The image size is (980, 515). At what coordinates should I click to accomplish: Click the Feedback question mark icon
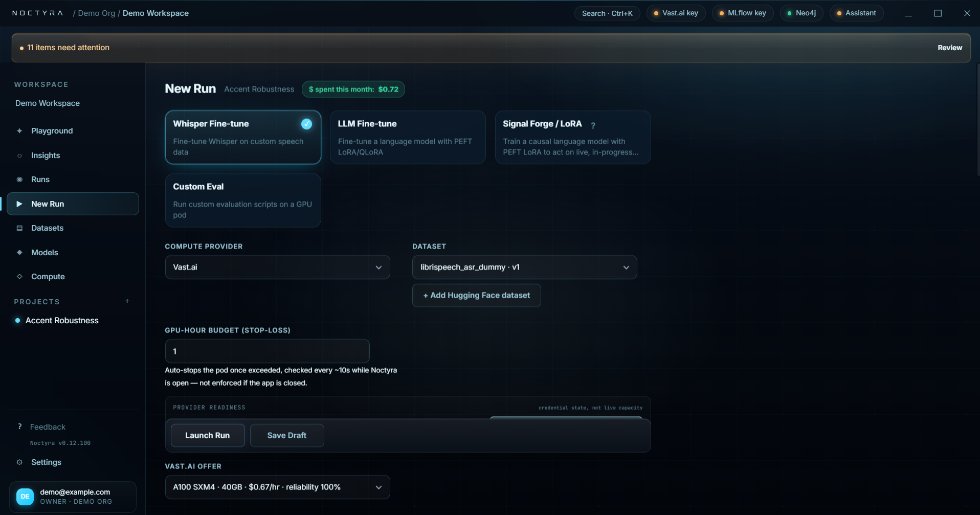(19, 427)
